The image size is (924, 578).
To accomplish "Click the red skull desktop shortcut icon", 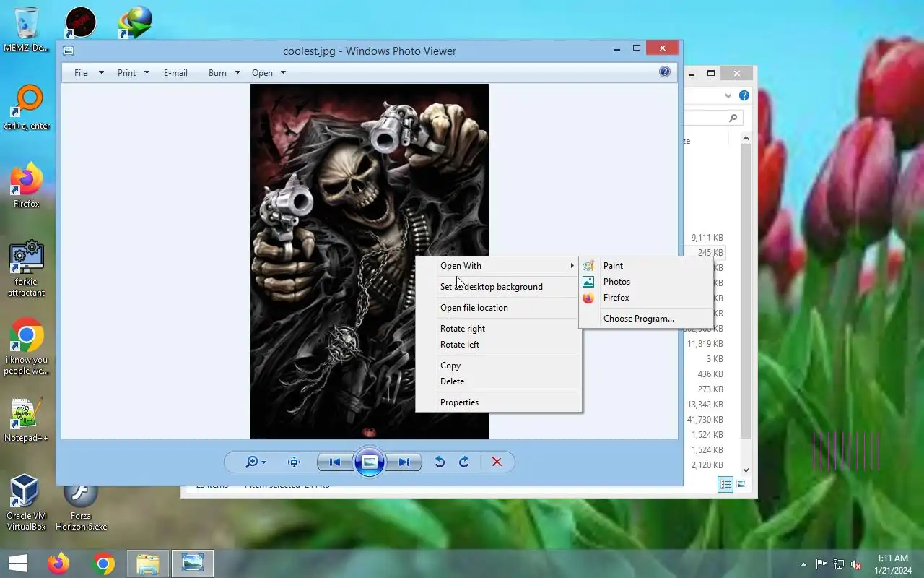I will coord(80,22).
